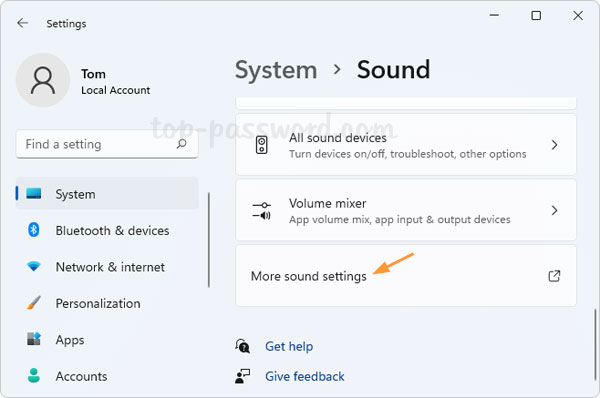
Task: Select System in the sidebar
Action: [107, 194]
